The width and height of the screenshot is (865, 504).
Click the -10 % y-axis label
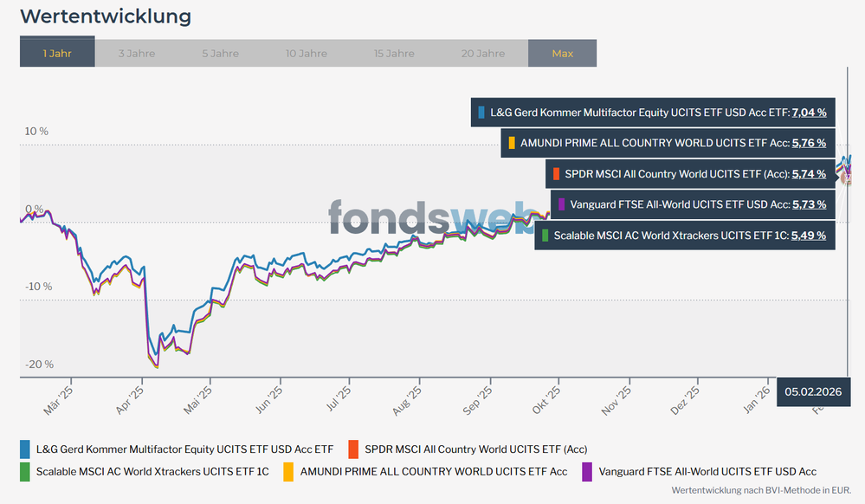click(39, 287)
